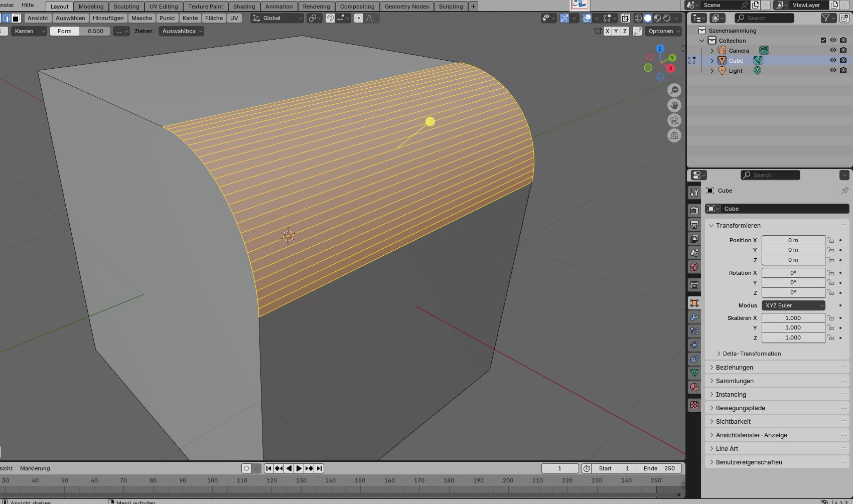Image resolution: width=853 pixels, height=504 pixels.
Task: Open the Optionen dropdown
Action: pyautogui.click(x=664, y=31)
